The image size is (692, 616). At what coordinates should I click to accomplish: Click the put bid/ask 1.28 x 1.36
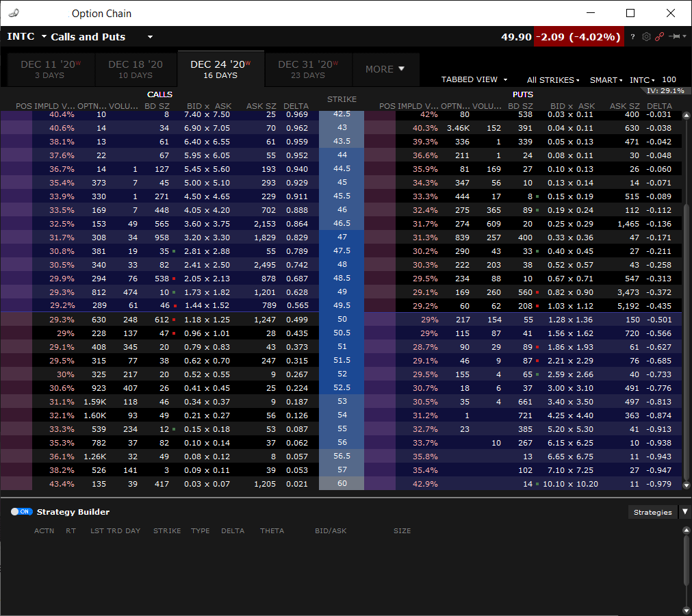coord(570,320)
